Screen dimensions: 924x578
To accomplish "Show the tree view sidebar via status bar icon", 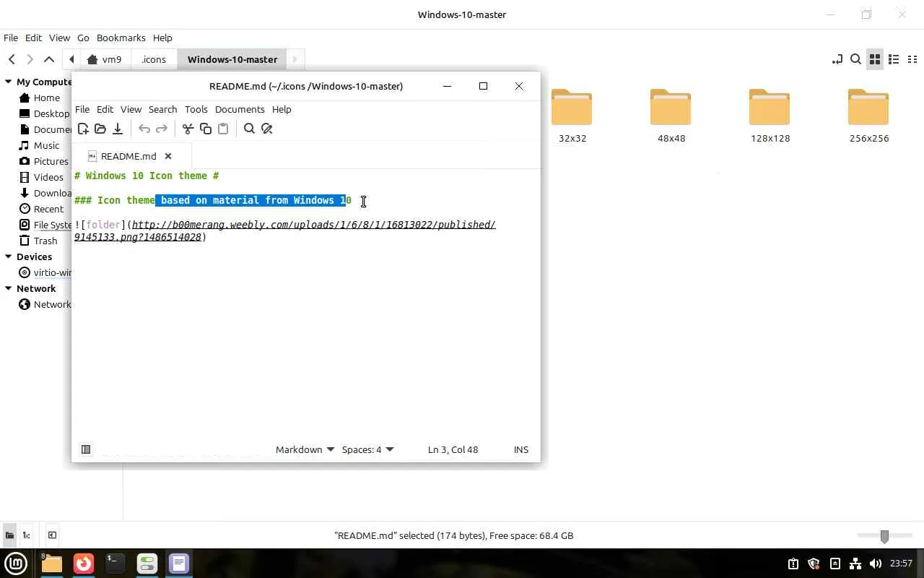I will click(x=27, y=535).
